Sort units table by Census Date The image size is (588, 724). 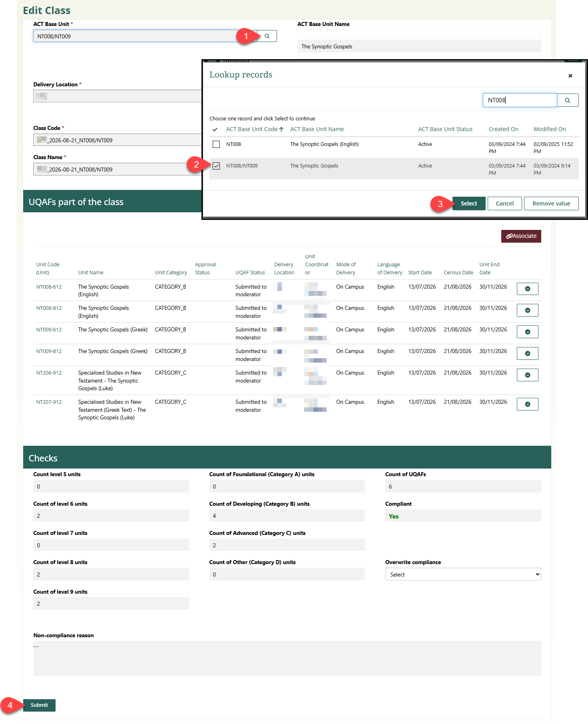pyautogui.click(x=458, y=273)
